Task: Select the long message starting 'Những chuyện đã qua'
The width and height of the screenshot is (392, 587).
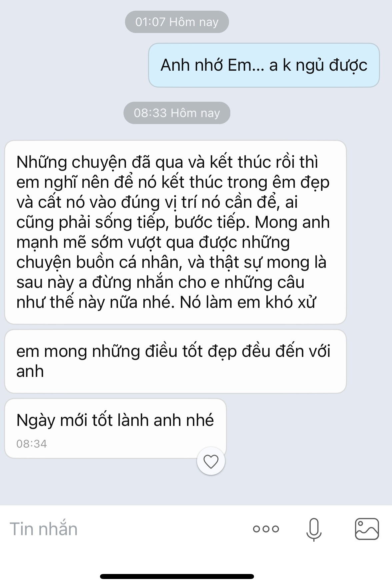Action: point(175,232)
